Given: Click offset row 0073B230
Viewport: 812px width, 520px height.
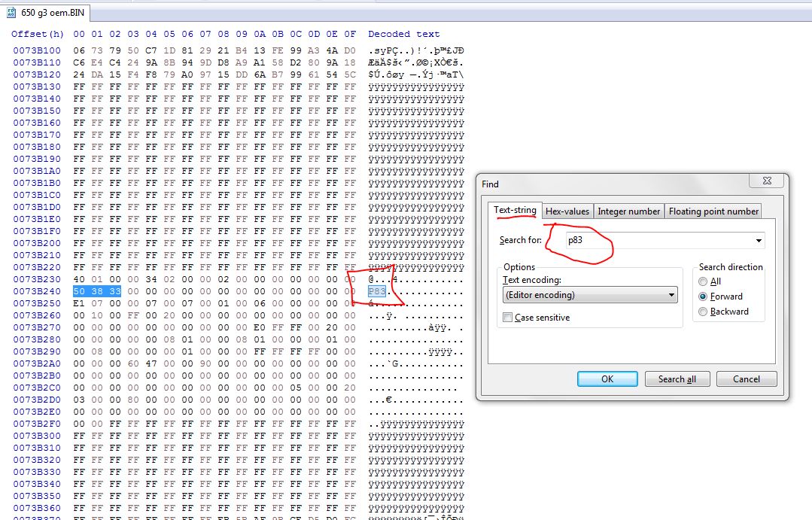Looking at the screenshot, I should click(x=37, y=280).
